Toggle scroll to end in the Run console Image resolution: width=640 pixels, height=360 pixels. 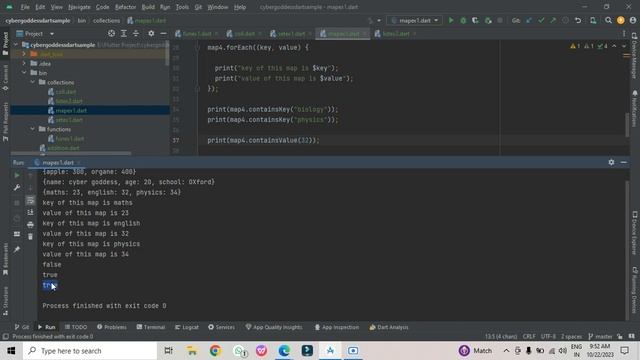30,212
